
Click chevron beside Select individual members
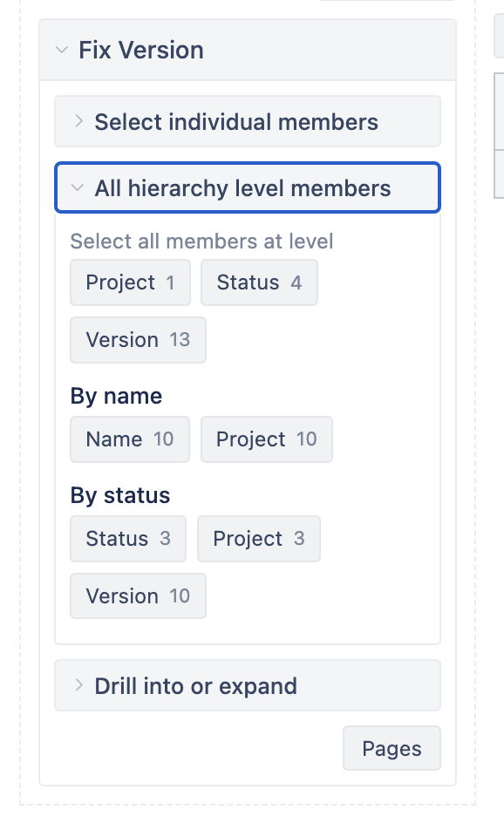pyautogui.click(x=78, y=121)
